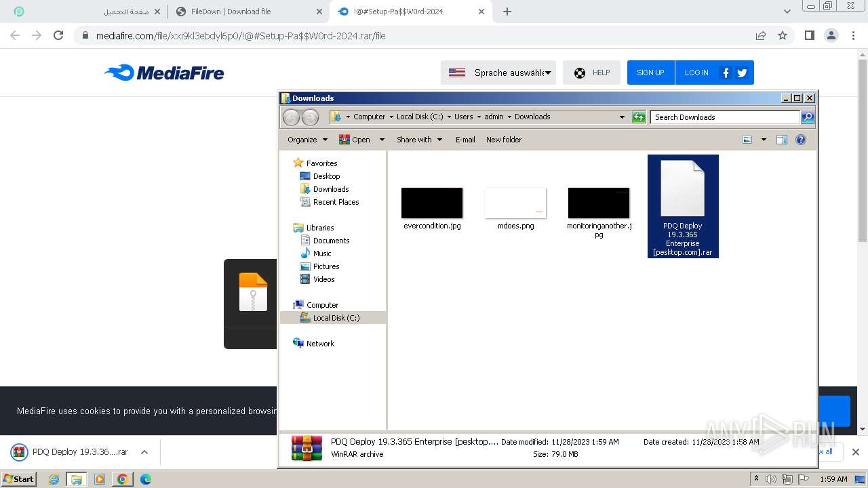Open language selector Sprache auswählen

498,73
